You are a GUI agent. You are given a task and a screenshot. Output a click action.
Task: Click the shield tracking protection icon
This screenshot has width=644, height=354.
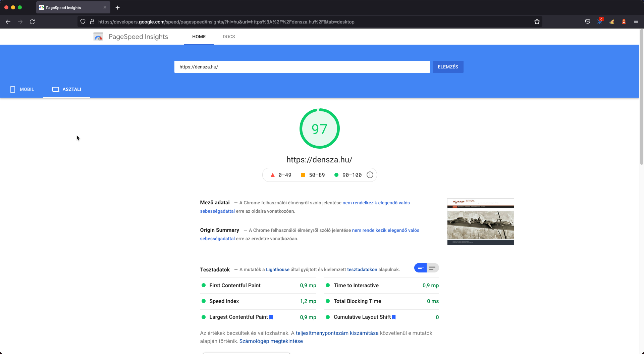click(x=83, y=22)
